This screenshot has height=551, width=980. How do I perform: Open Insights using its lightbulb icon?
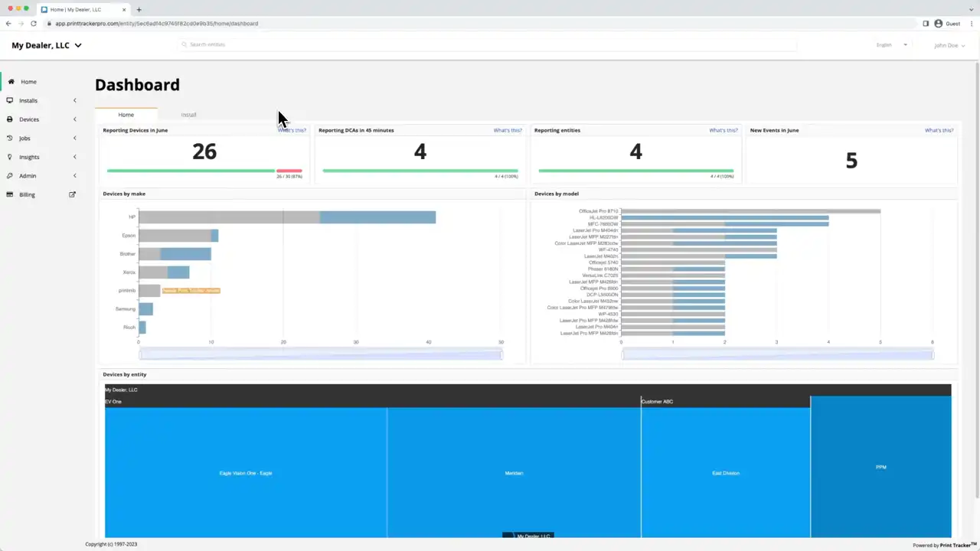tap(9, 157)
